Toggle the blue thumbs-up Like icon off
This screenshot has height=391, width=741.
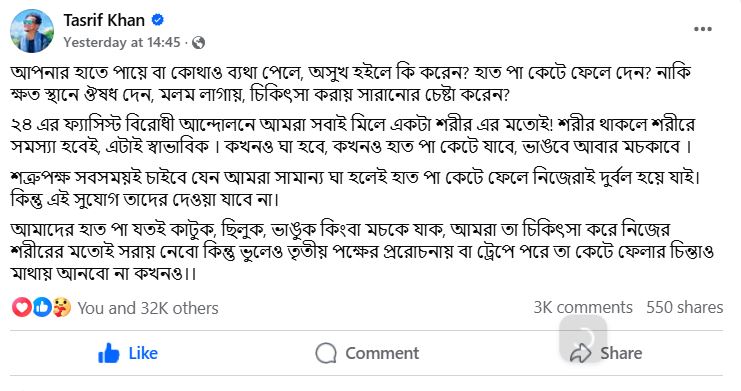108,353
